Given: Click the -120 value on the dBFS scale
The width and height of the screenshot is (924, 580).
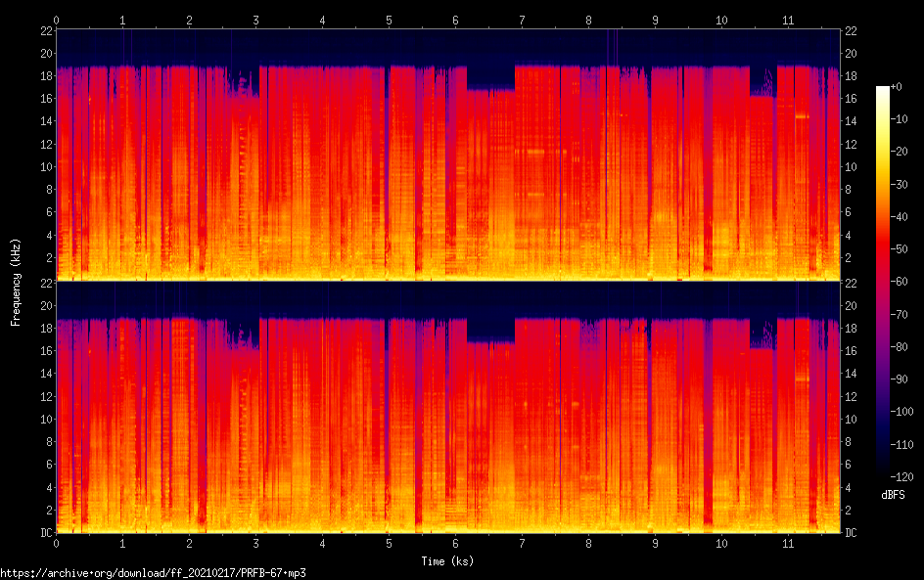Looking at the screenshot, I should pyautogui.click(x=902, y=476).
